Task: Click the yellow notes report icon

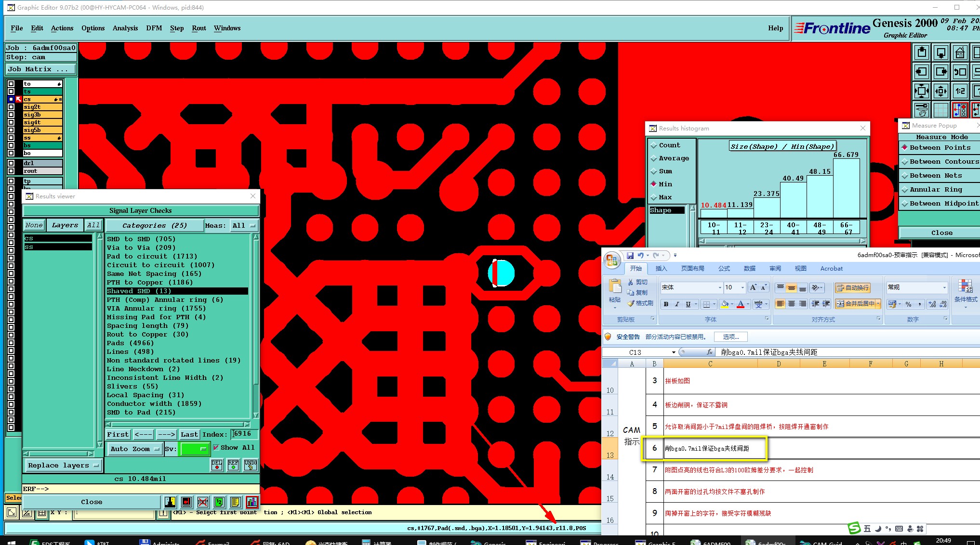Action: point(235,502)
